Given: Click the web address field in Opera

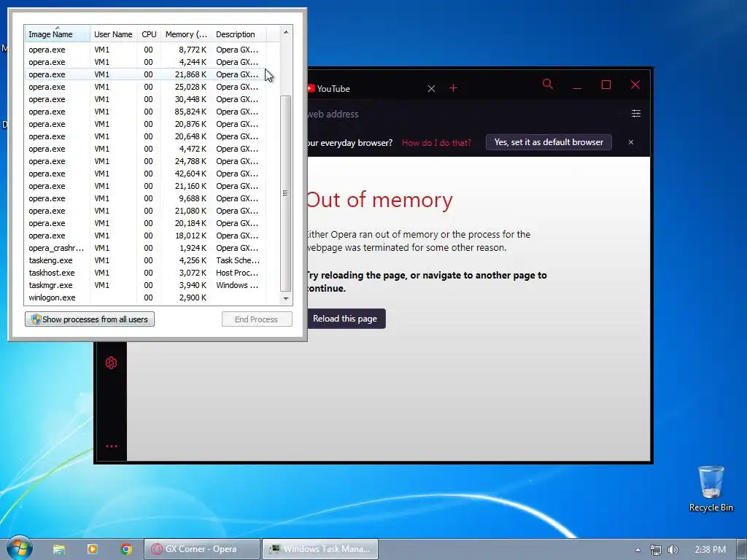Looking at the screenshot, I should pyautogui.click(x=457, y=114).
